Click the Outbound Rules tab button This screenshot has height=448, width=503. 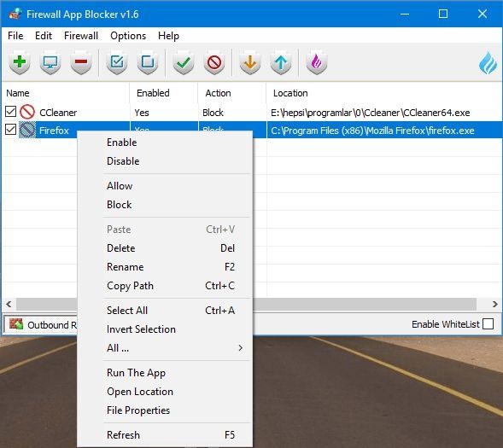41,324
